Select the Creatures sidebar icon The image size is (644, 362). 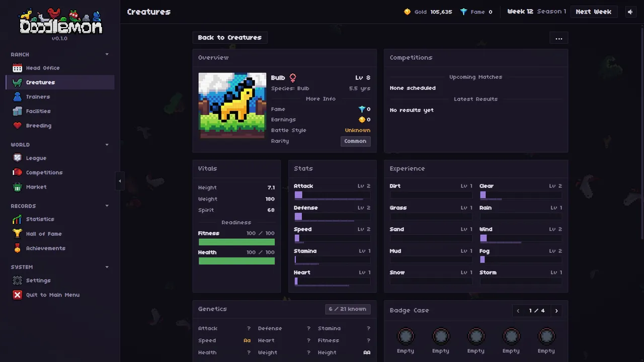point(18,82)
